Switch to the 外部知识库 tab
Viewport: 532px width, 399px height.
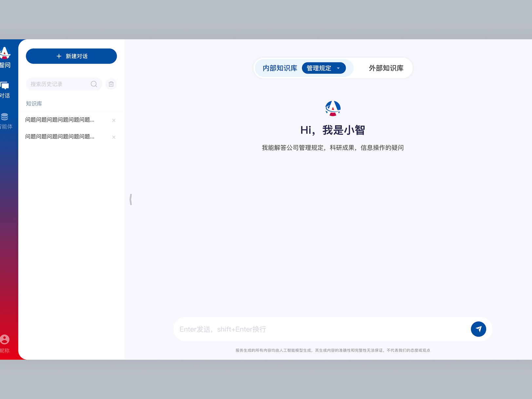pyautogui.click(x=386, y=68)
